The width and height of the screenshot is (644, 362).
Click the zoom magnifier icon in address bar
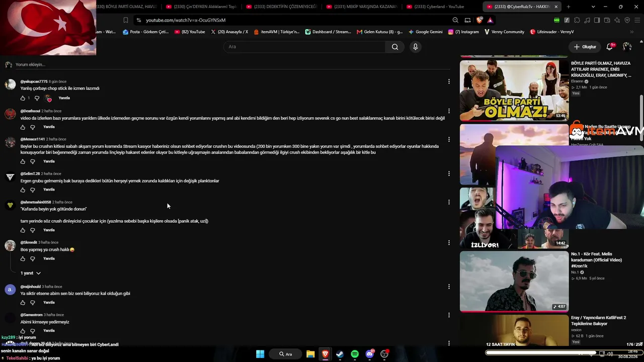tap(455, 20)
